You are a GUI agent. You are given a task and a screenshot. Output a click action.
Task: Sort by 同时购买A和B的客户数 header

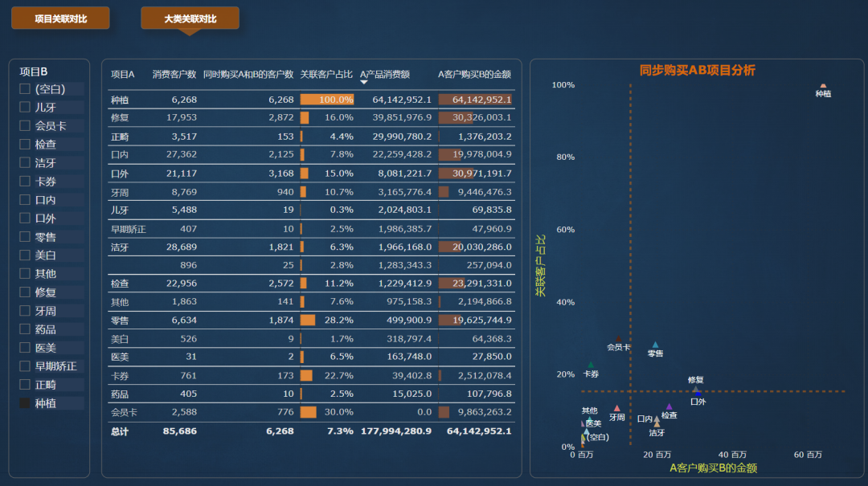pyautogui.click(x=248, y=74)
